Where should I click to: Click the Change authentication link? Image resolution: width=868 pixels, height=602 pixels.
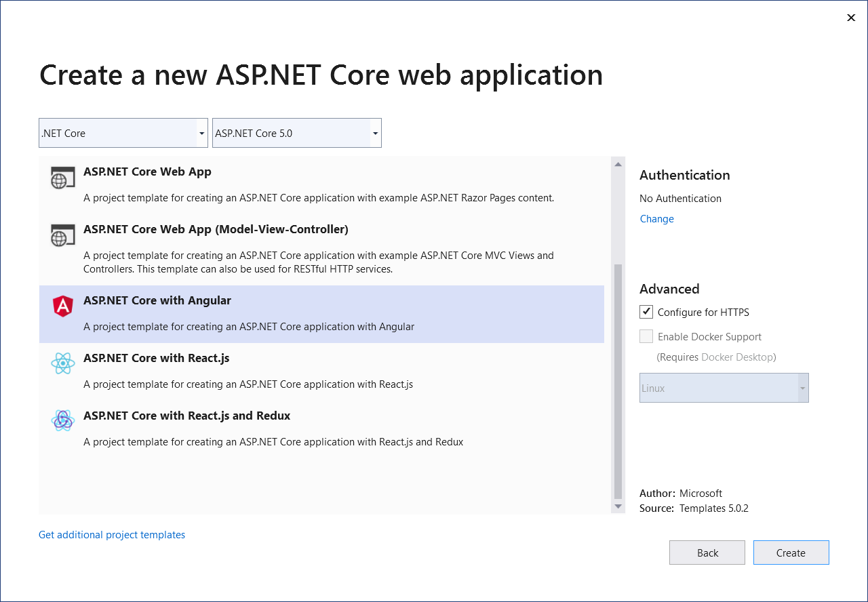click(x=656, y=218)
